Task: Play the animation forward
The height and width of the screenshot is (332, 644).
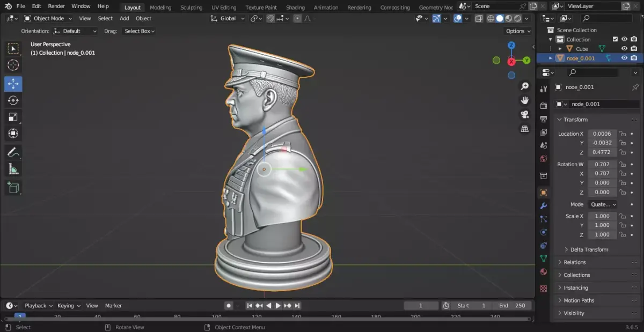Action: pyautogui.click(x=278, y=306)
